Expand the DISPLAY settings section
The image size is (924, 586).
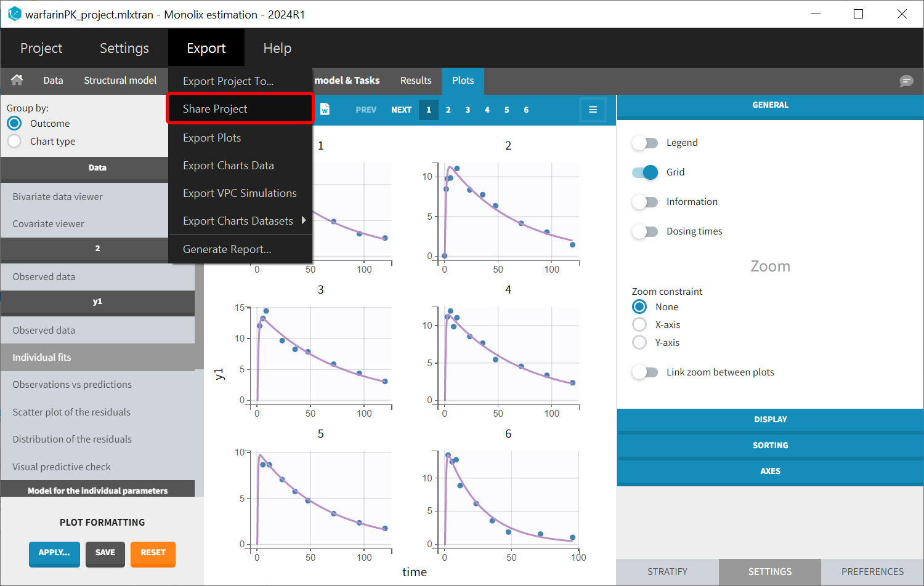pyautogui.click(x=770, y=419)
